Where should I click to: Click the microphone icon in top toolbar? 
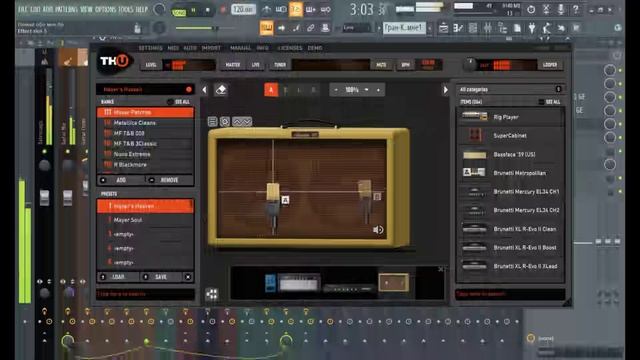coord(561,9)
